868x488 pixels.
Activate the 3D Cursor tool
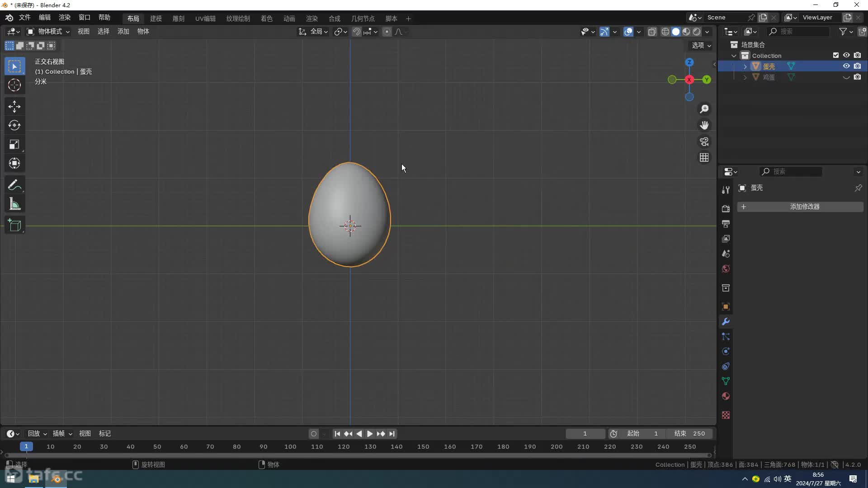pyautogui.click(x=14, y=85)
